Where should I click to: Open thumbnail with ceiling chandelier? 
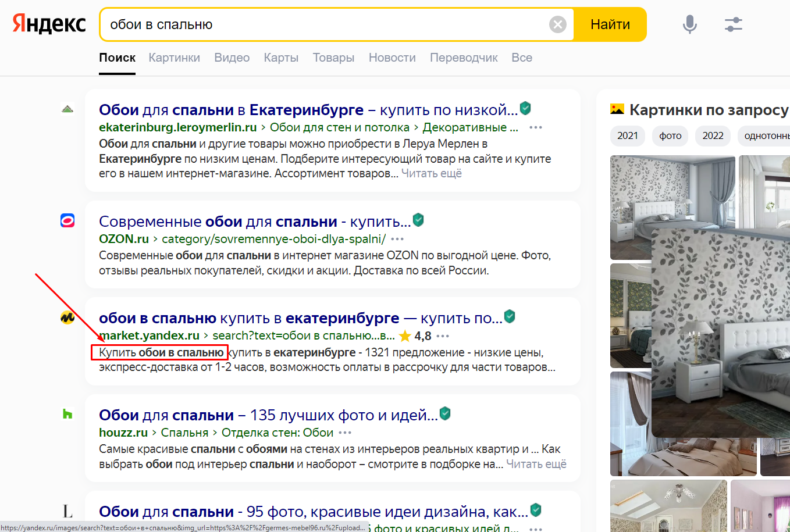point(668,506)
